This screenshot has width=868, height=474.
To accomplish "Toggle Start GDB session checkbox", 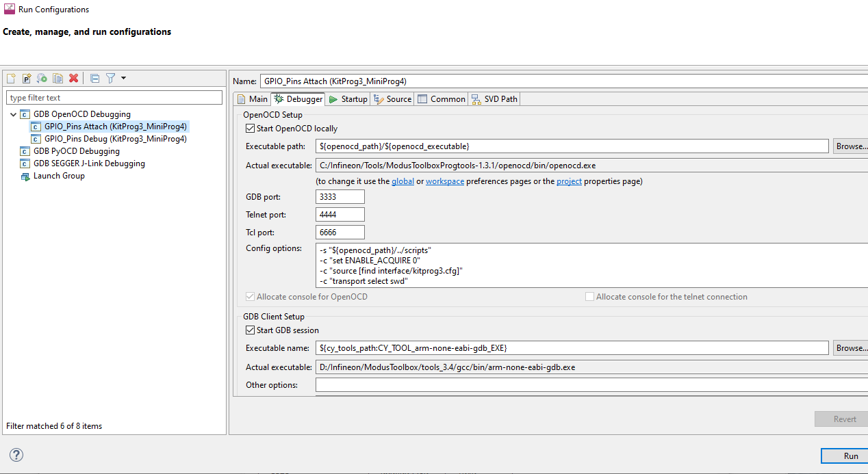I will 250,330.
